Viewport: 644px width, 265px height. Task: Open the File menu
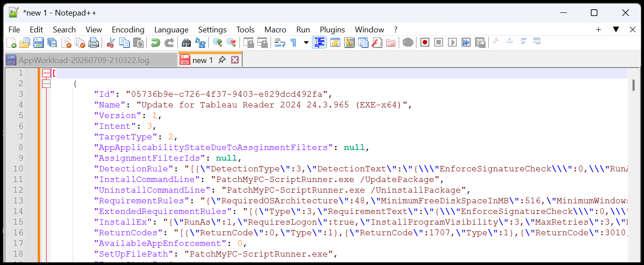[14, 30]
